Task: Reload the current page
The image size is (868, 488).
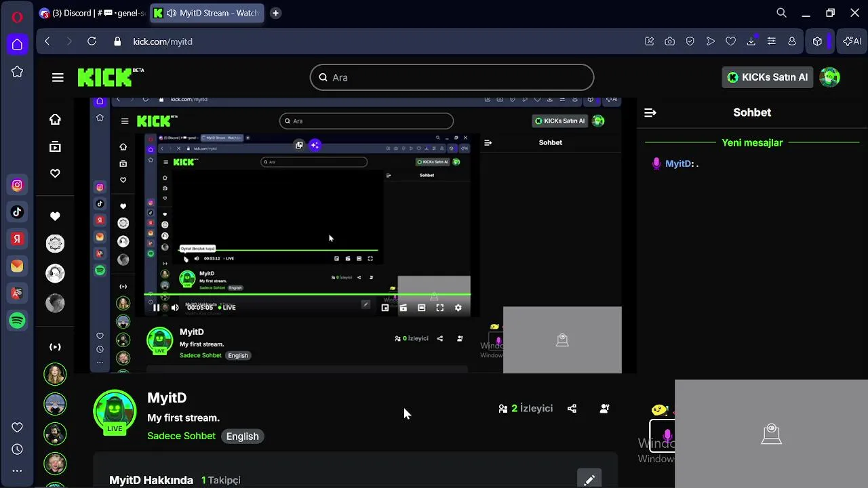Action: 92,41
